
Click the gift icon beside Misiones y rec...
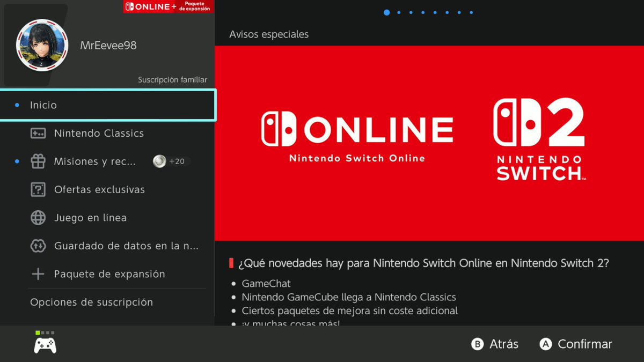pyautogui.click(x=38, y=161)
